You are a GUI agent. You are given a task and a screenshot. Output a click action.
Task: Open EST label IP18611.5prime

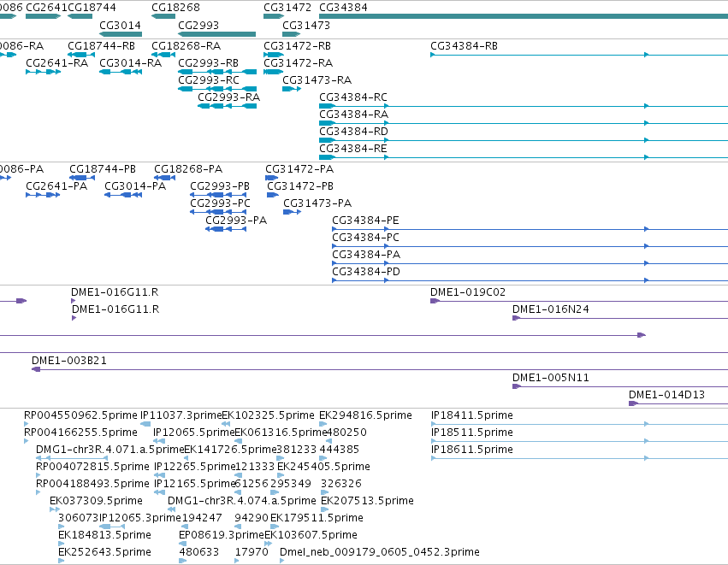pyautogui.click(x=472, y=450)
